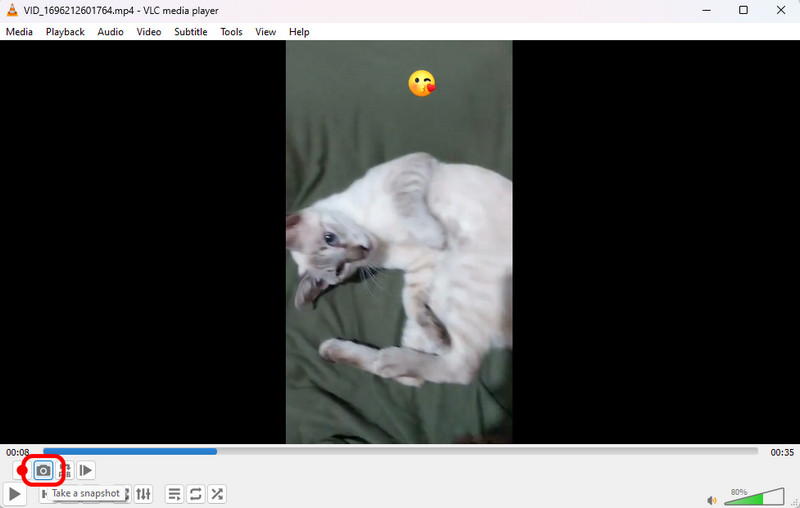
Task: Click the 00:08 elapsed time label
Action: (17, 452)
